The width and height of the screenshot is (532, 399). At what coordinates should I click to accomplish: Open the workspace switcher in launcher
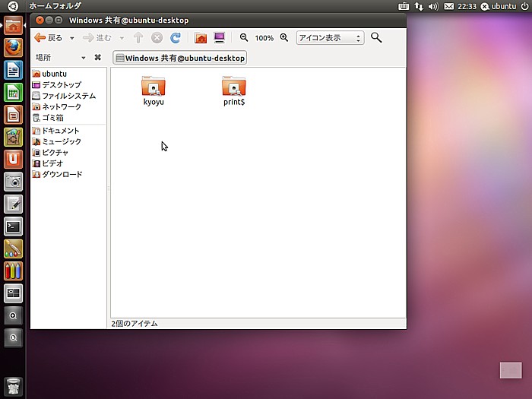(13, 293)
